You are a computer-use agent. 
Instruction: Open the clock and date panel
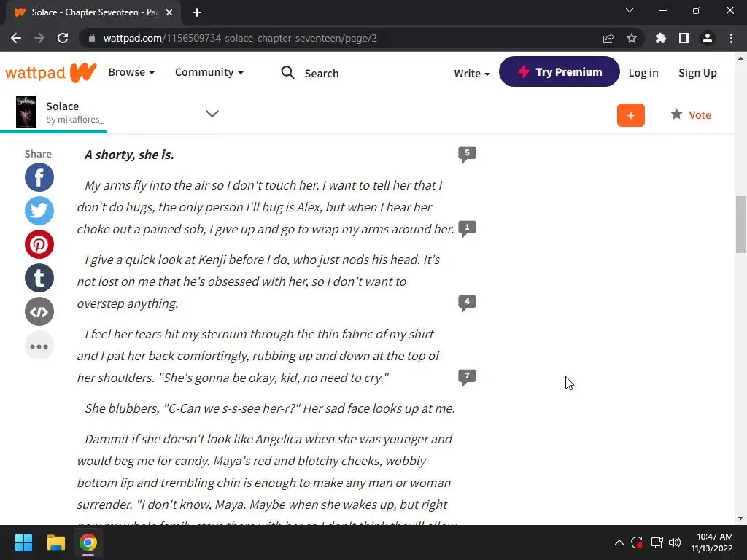coord(712,542)
